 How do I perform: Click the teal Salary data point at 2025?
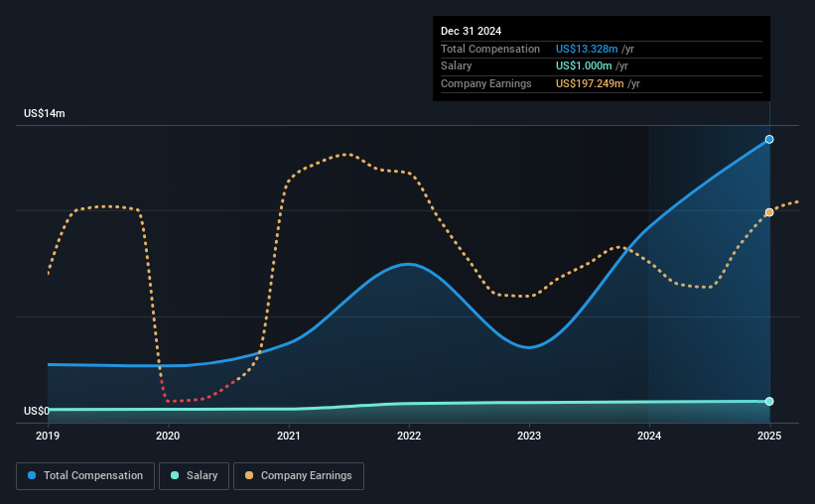click(769, 401)
